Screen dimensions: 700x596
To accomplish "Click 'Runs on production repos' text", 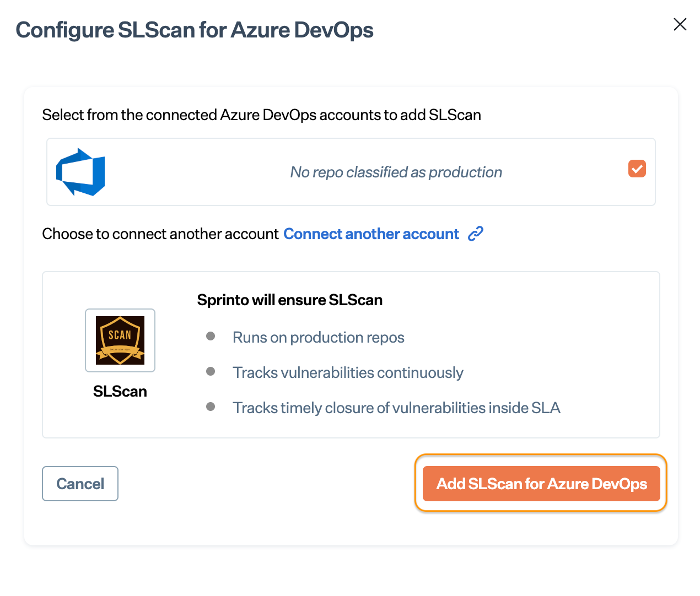I will pyautogui.click(x=319, y=337).
